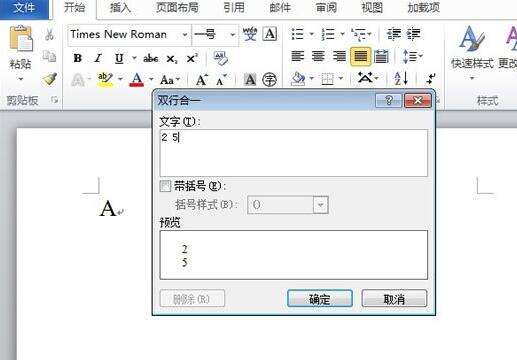Expand the font name dropdown
The height and width of the screenshot is (360, 517).
point(185,34)
